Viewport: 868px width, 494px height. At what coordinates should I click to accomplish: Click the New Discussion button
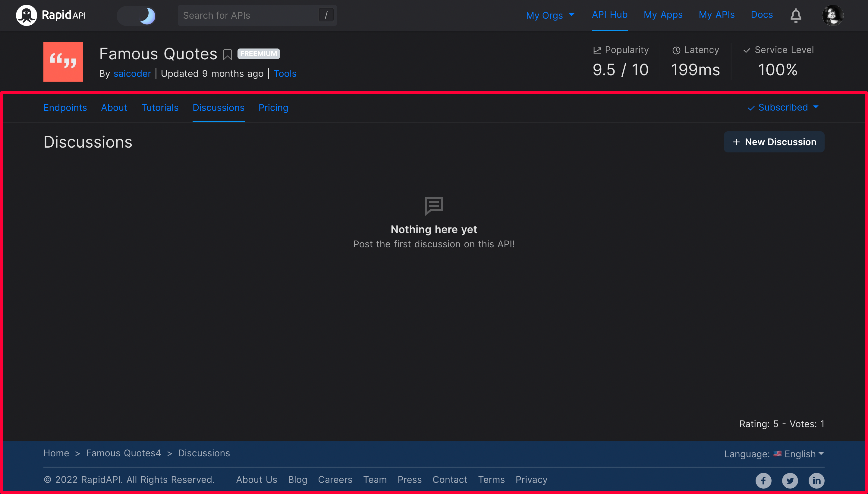(774, 142)
